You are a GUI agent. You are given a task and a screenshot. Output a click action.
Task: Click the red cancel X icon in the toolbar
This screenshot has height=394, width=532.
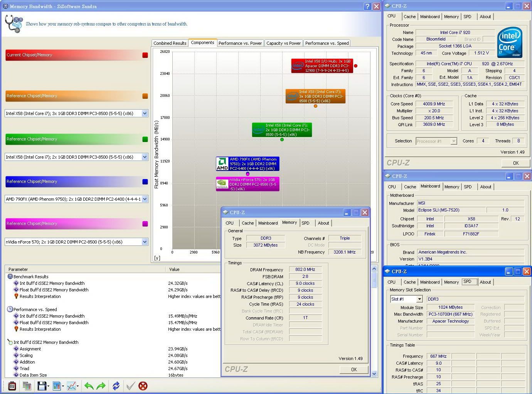point(143,386)
